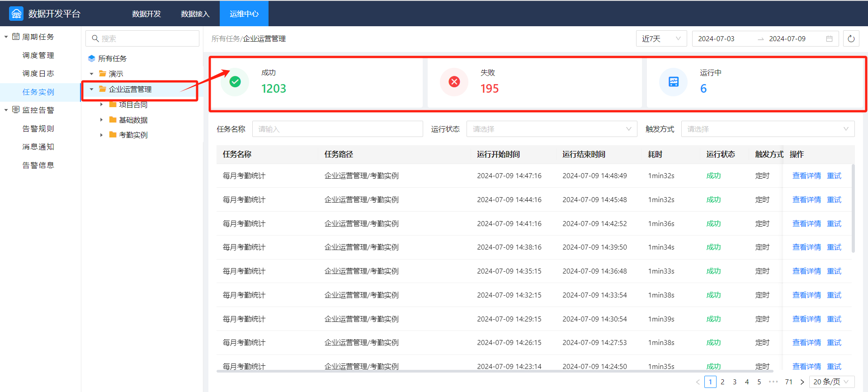Open the 20 条/页 page size selector
The image size is (868, 392).
[x=832, y=382]
